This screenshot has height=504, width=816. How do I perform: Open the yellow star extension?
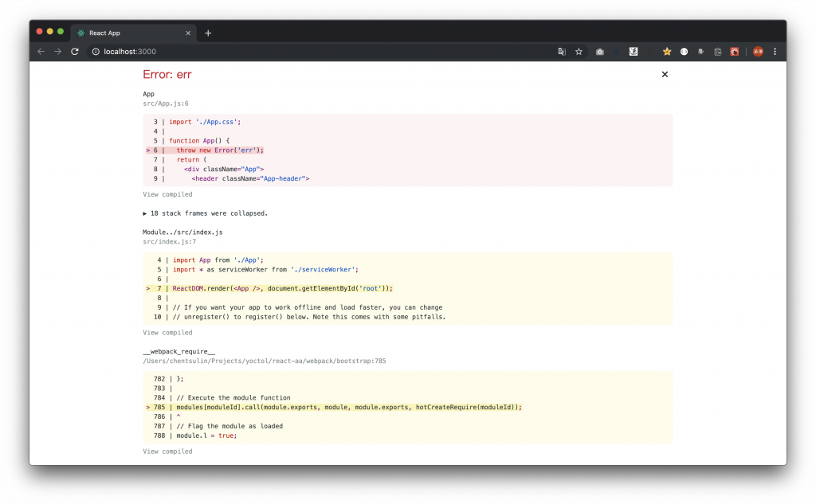[667, 52]
